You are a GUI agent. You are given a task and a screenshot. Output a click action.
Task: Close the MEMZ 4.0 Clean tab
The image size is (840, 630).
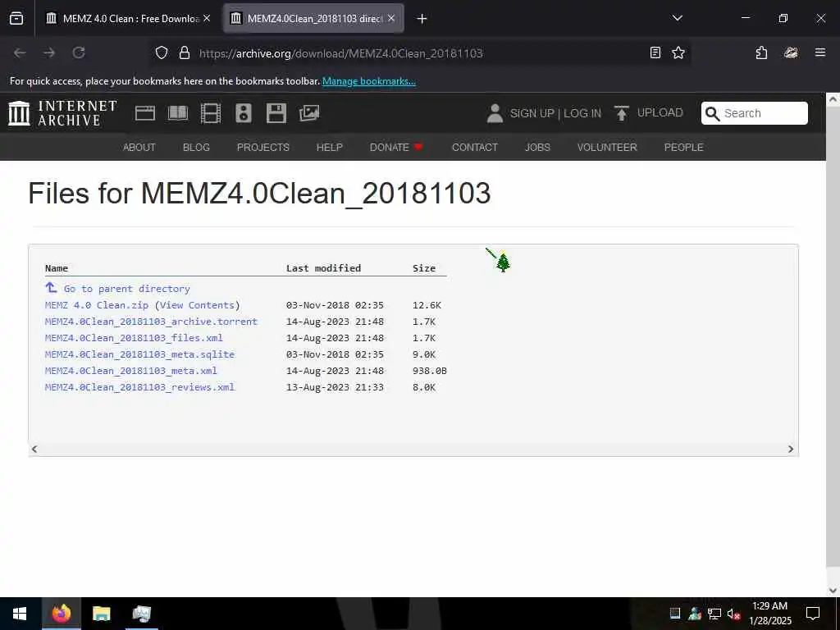pyautogui.click(x=207, y=18)
